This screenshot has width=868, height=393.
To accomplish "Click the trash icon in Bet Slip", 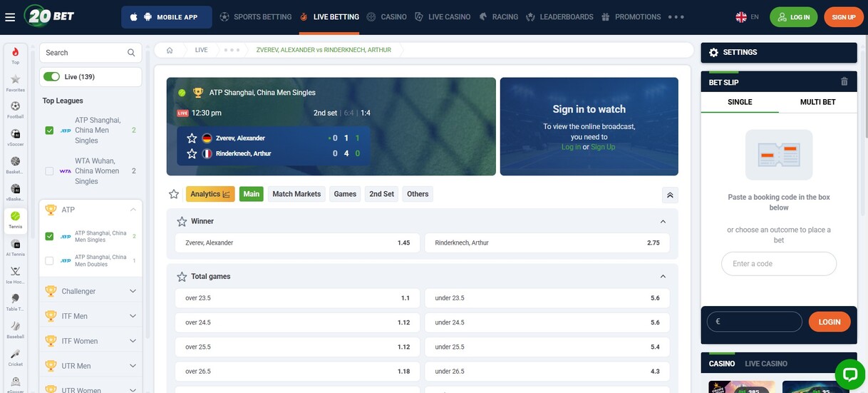I will coord(844,82).
